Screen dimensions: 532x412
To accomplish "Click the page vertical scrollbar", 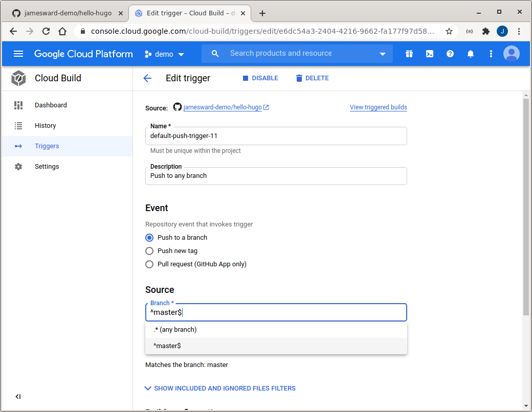I will coord(526,204).
